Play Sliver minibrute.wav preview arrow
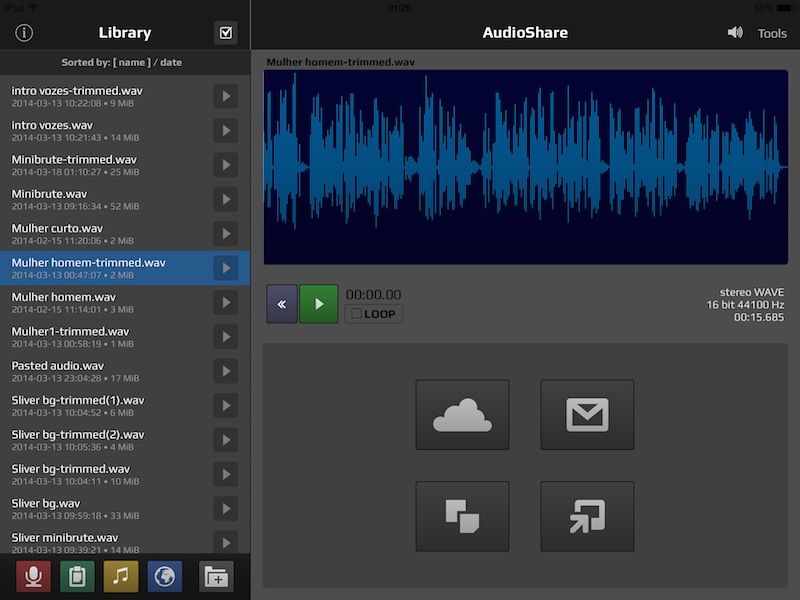Image resolution: width=800 pixels, height=600 pixels. (x=226, y=542)
